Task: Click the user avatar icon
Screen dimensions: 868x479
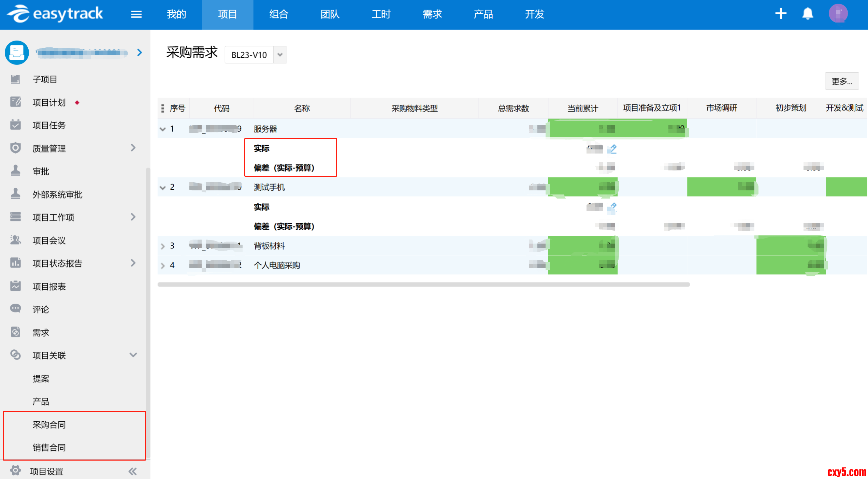Action: pyautogui.click(x=838, y=14)
